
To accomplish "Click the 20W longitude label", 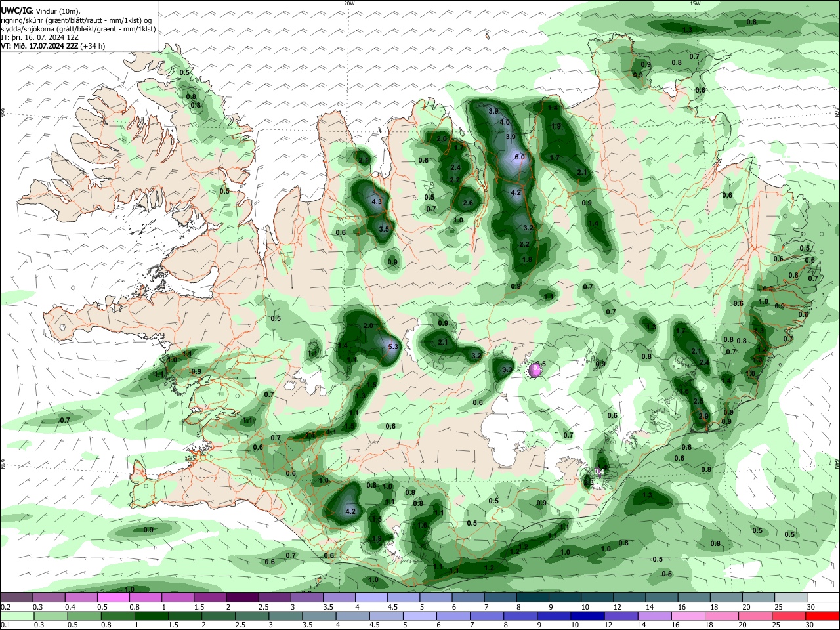I will click(x=349, y=3).
